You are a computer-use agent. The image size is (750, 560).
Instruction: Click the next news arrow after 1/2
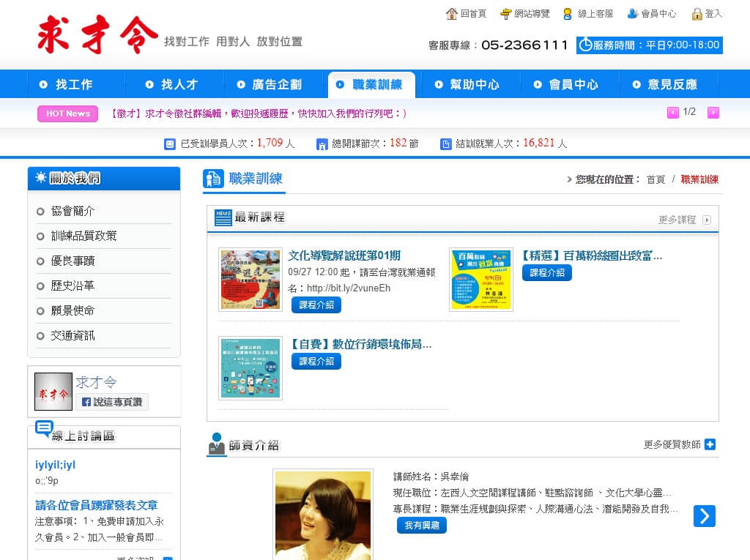(713, 113)
